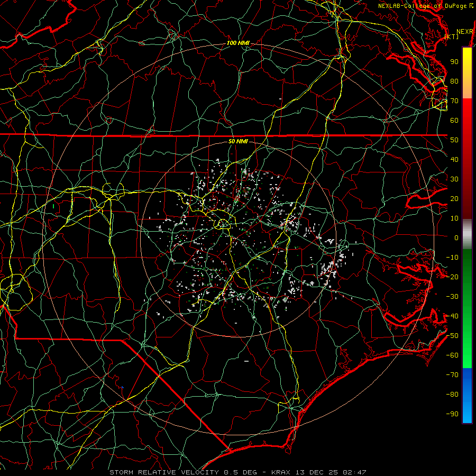Select the 30 value on velocity scale
The image size is (476, 476).
click(x=454, y=179)
